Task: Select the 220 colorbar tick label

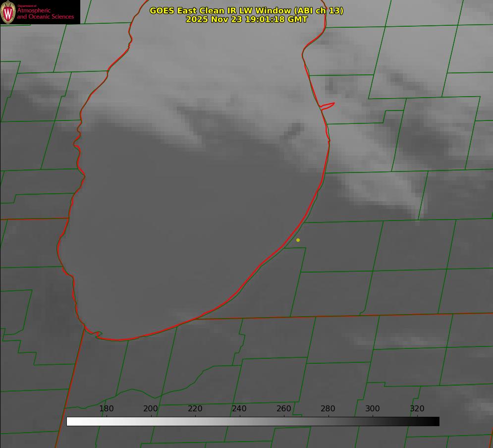Action: tap(195, 408)
